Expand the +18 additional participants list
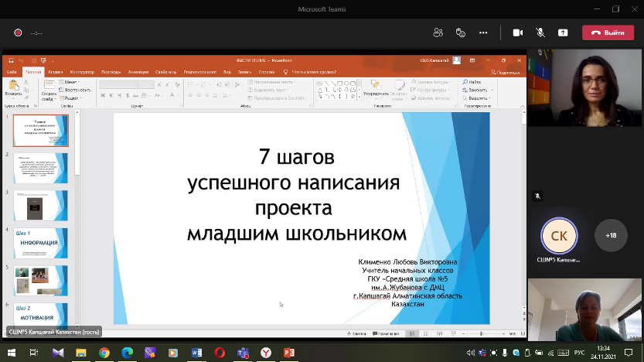This screenshot has width=644, height=362. [611, 235]
